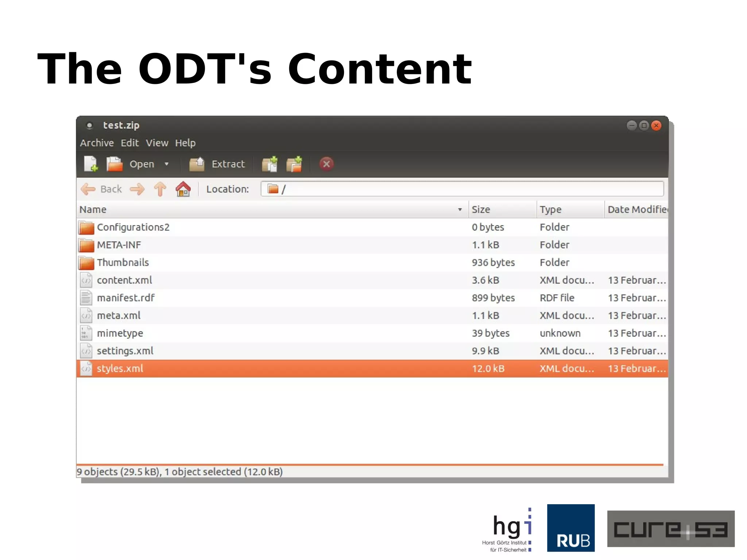This screenshot has width=747, height=560.
Task: Select the Configurations2 folder
Action: coord(133,227)
